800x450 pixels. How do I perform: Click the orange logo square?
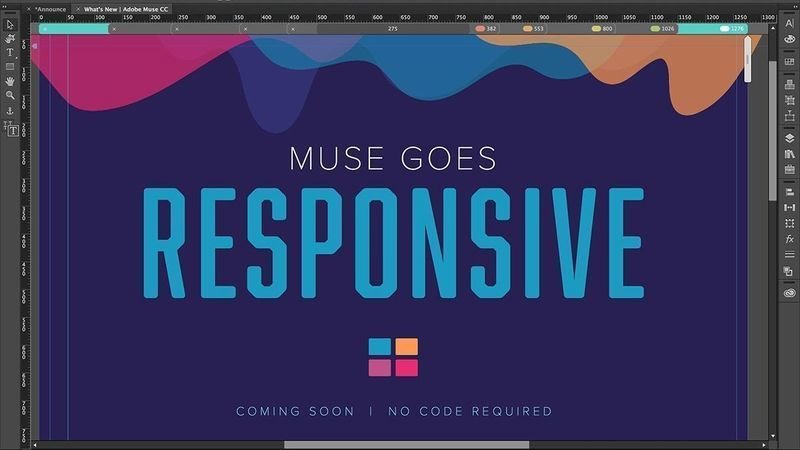407,346
